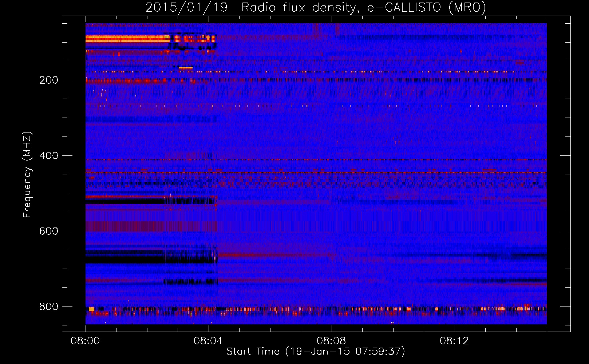Click the 08:04 time tick label
This screenshot has height=364, width=589.
pos(208,341)
